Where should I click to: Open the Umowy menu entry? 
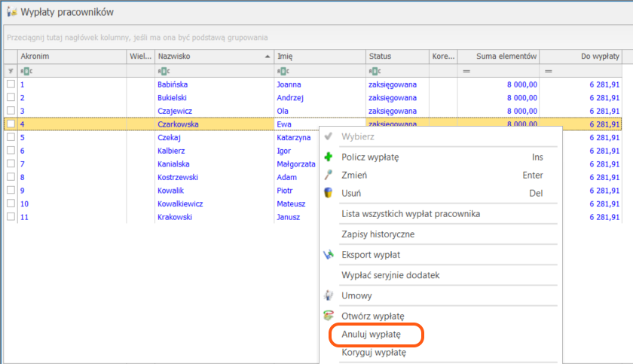pos(441,296)
